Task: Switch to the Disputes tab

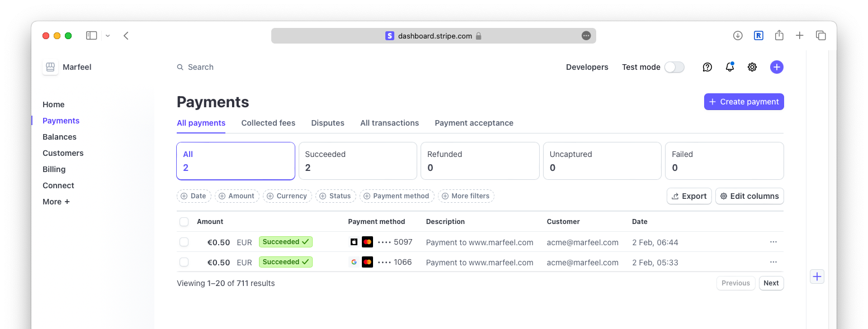Action: click(327, 123)
